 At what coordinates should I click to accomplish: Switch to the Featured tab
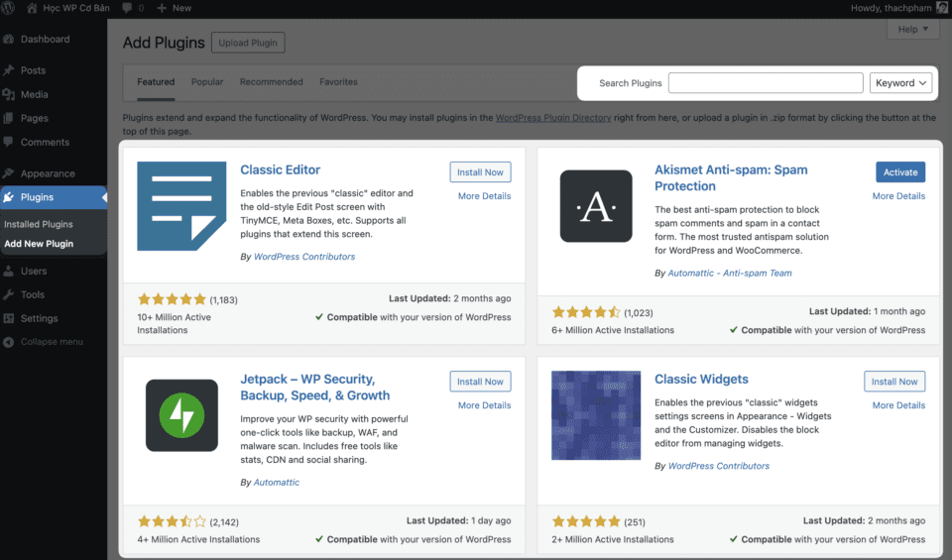[156, 82]
